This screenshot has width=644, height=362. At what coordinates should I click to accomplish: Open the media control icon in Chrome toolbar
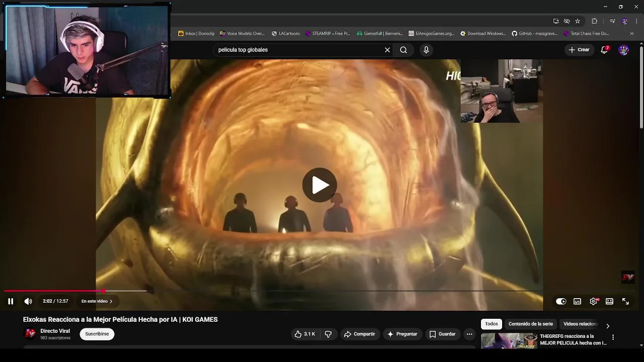[612, 21]
